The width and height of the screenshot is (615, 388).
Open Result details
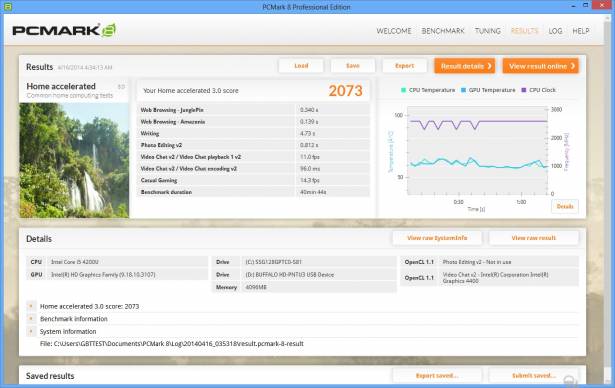[465, 66]
